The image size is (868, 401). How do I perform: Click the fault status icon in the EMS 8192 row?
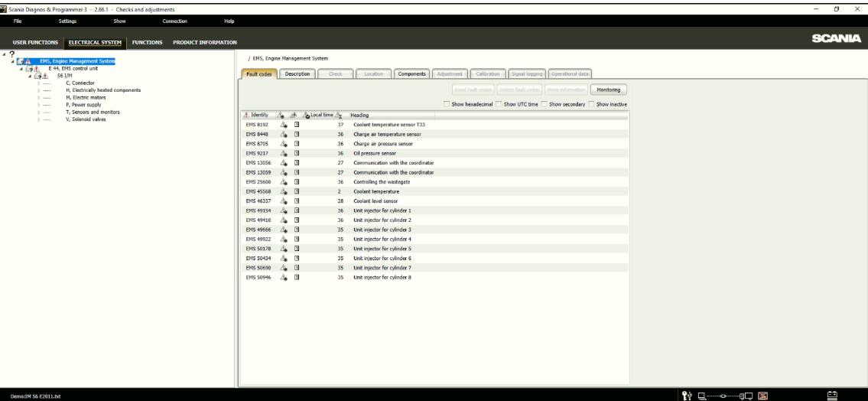click(x=284, y=125)
